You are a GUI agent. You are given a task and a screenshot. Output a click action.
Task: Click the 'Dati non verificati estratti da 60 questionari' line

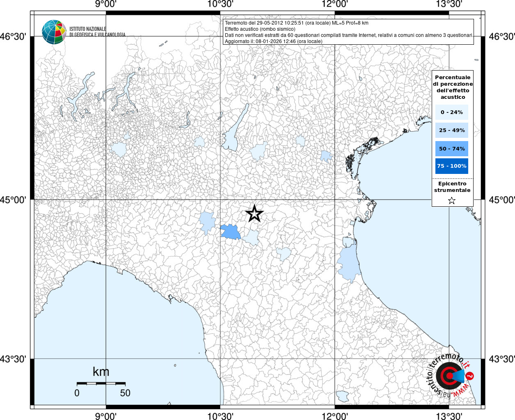(349, 35)
